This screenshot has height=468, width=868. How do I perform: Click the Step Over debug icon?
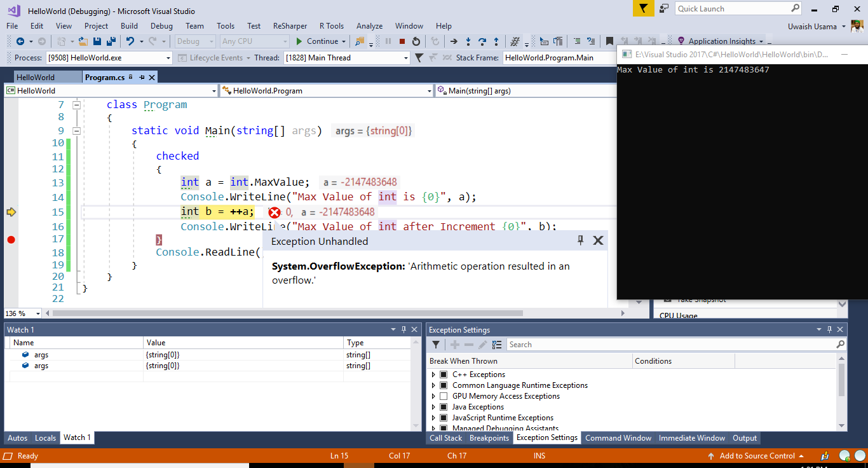482,42
